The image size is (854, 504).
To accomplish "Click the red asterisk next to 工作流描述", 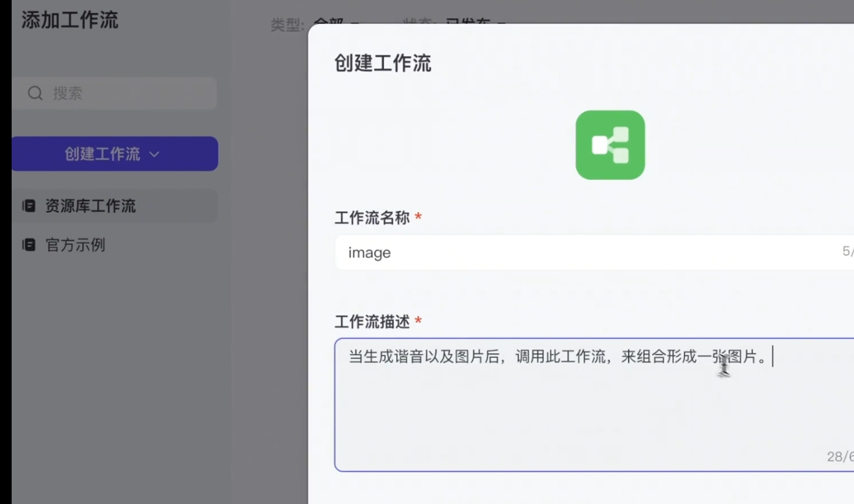I will pyautogui.click(x=418, y=321).
